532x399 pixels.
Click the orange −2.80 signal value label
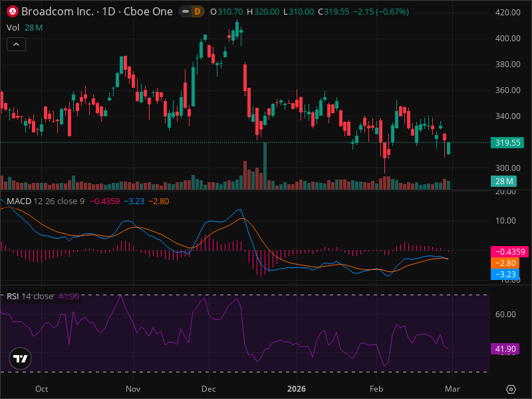[x=505, y=263]
